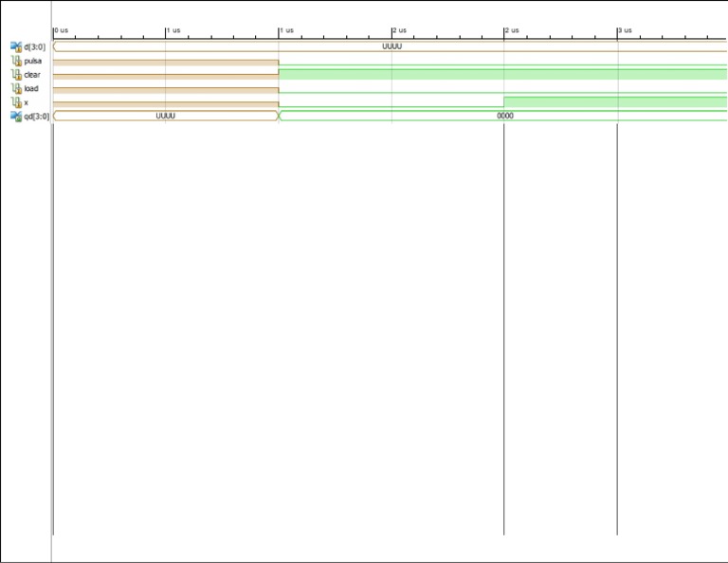Click the undefined orange pulsa waveform segment
This screenshot has height=563, width=728.
pos(166,63)
